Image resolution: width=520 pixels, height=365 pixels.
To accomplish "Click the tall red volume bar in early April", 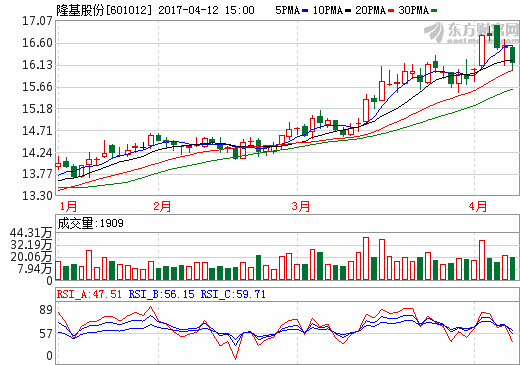I will 482,260.
